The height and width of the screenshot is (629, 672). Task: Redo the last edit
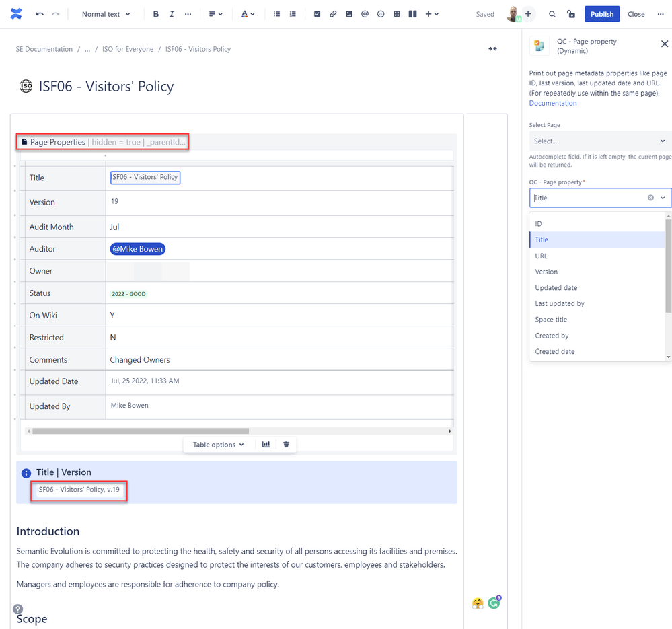pyautogui.click(x=56, y=14)
